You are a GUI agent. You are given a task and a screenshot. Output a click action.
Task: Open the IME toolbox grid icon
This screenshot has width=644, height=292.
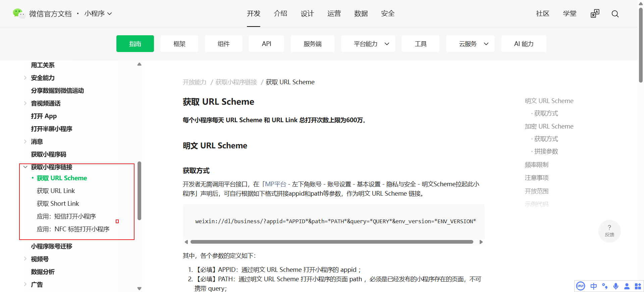[x=638, y=286]
